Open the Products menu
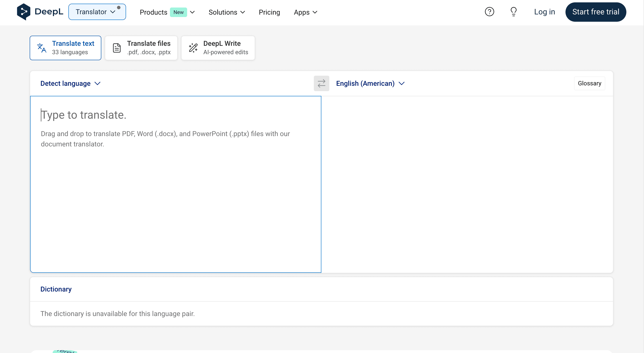 point(167,12)
